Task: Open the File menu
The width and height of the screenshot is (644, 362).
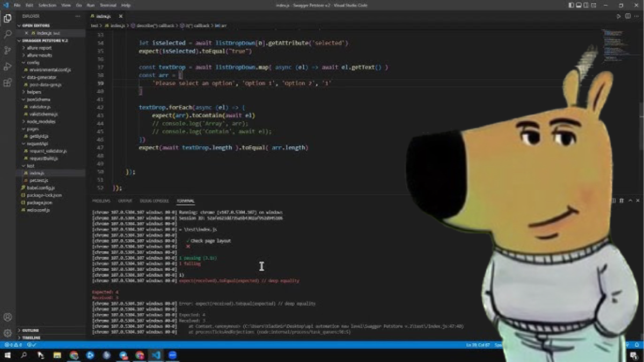Action: click(17, 5)
